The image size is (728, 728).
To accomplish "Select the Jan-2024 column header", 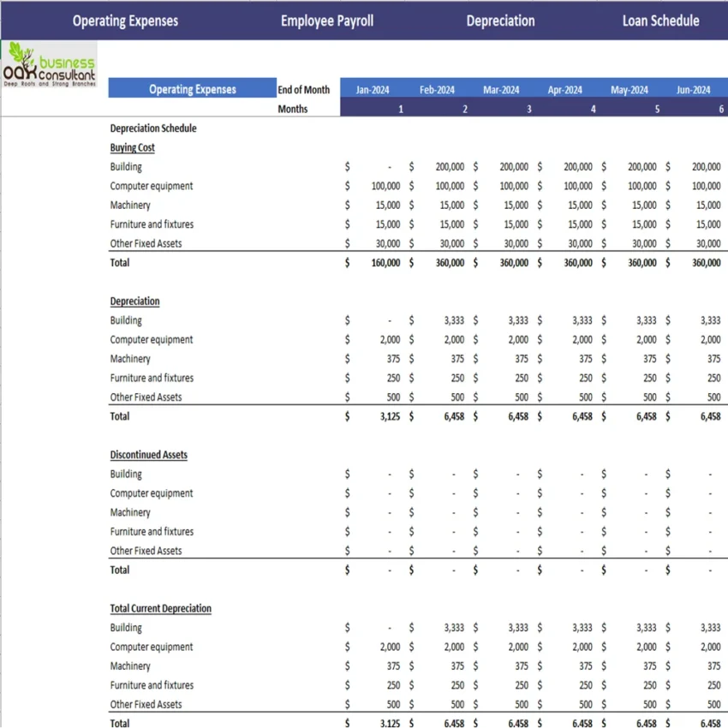I will point(373,89).
